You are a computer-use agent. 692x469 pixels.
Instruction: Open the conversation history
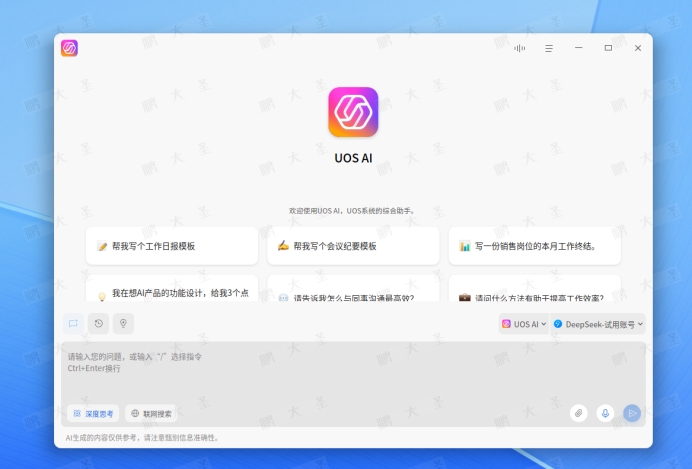[x=98, y=323]
